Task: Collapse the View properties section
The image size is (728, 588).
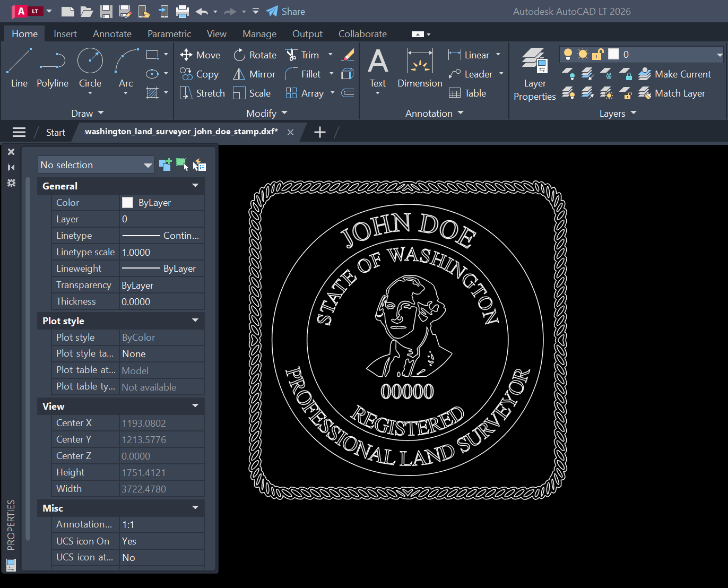Action: click(195, 405)
